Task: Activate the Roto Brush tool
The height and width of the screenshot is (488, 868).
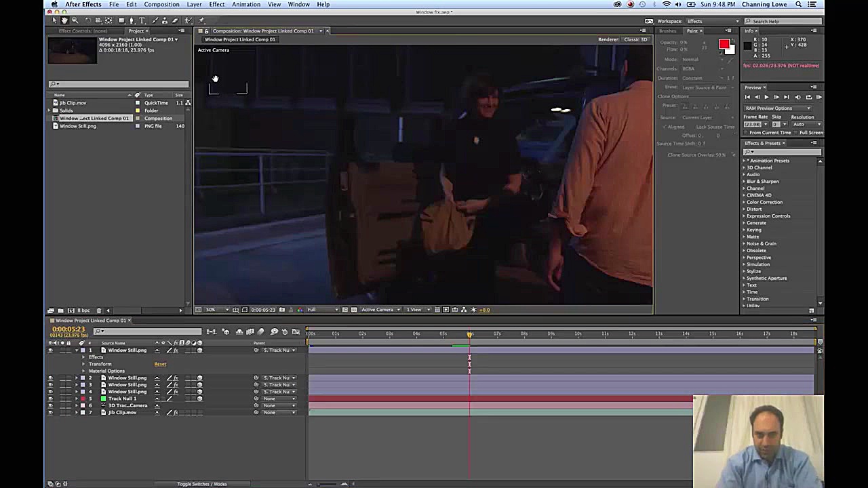Action: pyautogui.click(x=189, y=20)
